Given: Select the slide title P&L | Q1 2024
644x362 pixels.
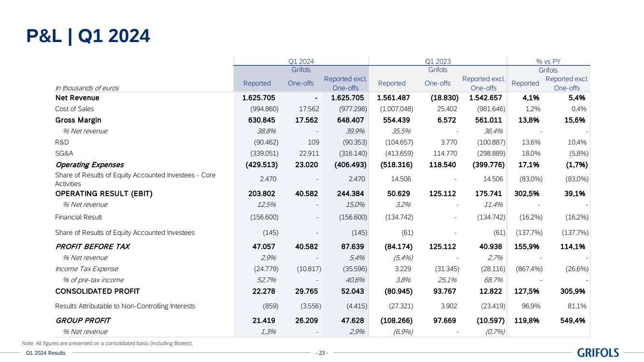Looking at the screenshot, I should (x=87, y=35).
